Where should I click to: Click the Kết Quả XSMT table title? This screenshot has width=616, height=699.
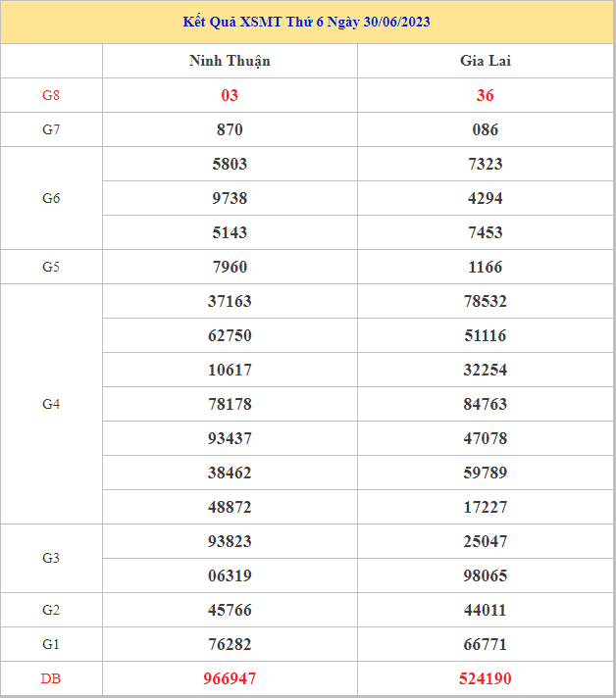[307, 22]
